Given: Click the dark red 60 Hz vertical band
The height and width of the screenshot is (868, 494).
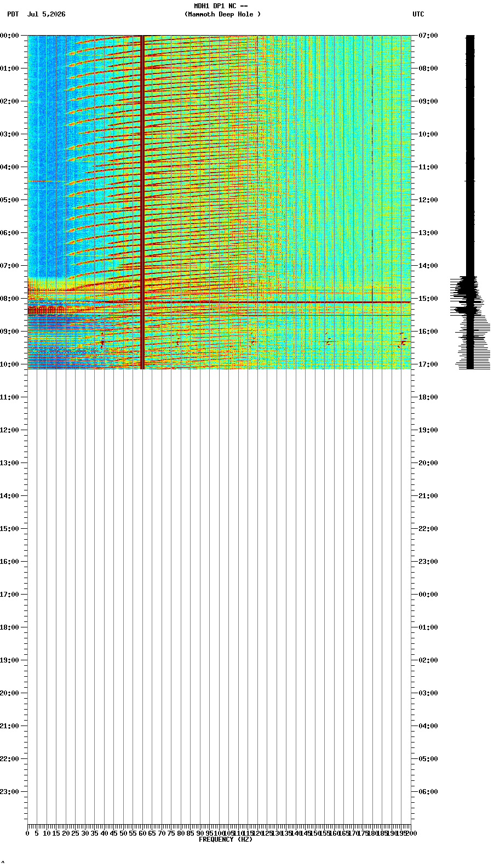Looking at the screenshot, I should (x=142, y=202).
